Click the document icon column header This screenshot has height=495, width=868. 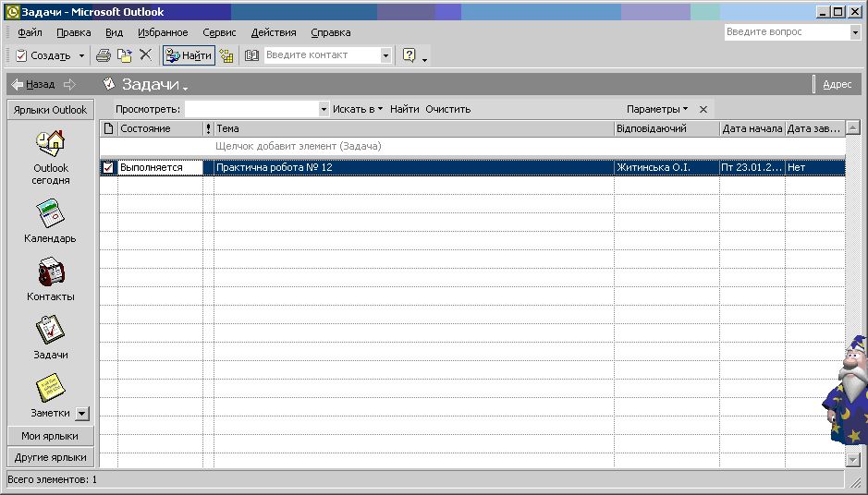click(108, 128)
